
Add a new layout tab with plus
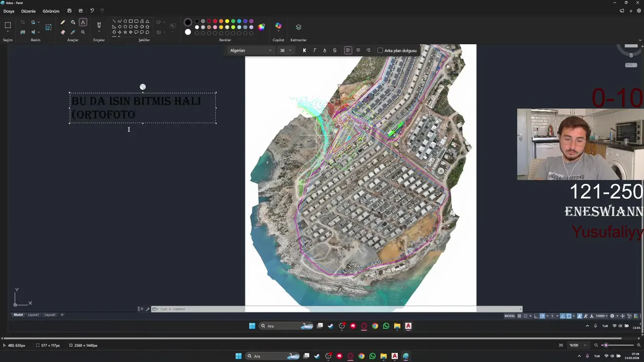[x=62, y=315]
